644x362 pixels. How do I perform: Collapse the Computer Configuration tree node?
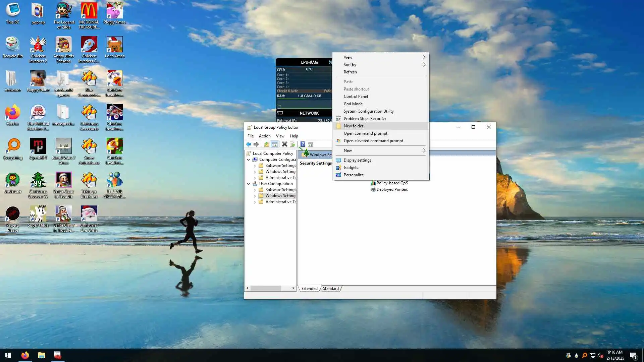(249, 160)
